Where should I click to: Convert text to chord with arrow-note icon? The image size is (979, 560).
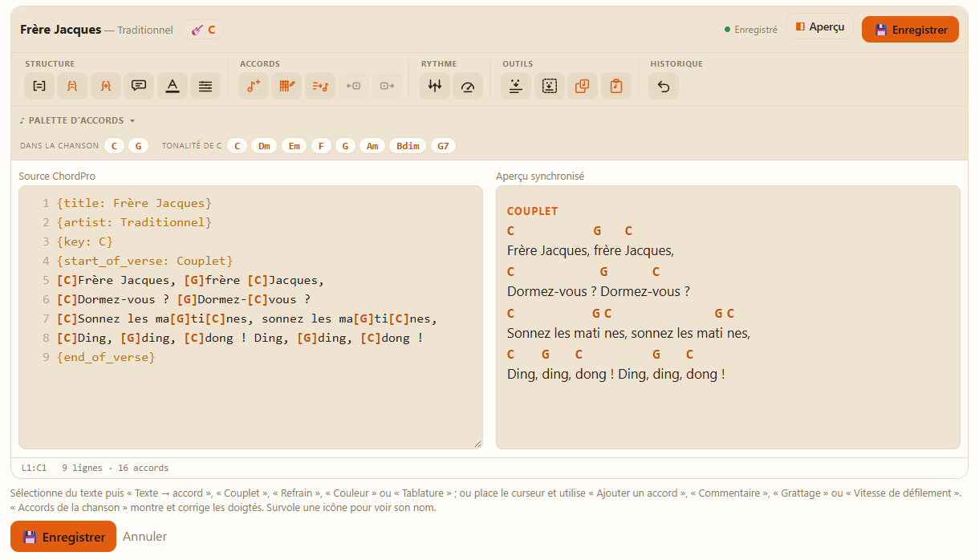(x=320, y=86)
